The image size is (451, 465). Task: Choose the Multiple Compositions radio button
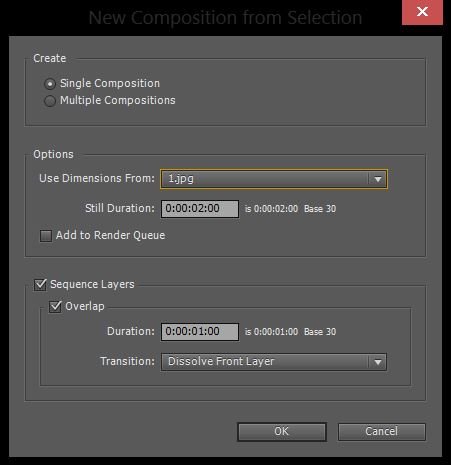[x=50, y=101]
